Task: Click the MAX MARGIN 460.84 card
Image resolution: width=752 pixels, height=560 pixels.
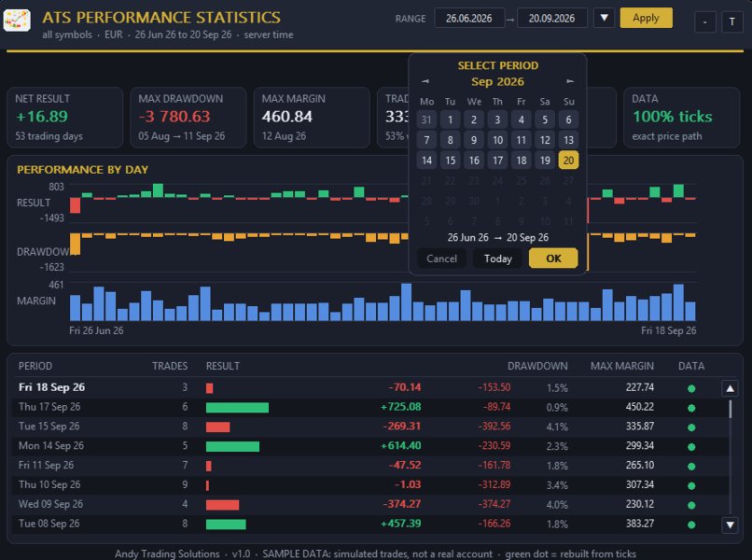Action: coord(312,118)
